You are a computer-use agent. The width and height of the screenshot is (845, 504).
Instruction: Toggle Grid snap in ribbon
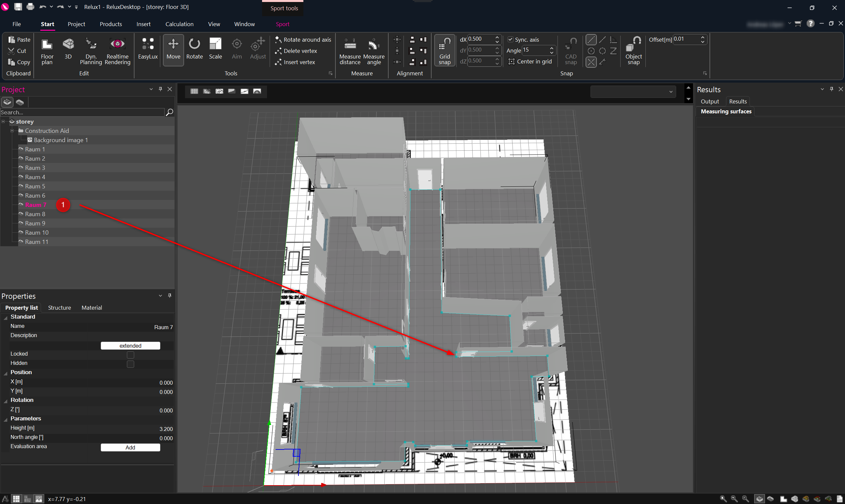point(444,50)
